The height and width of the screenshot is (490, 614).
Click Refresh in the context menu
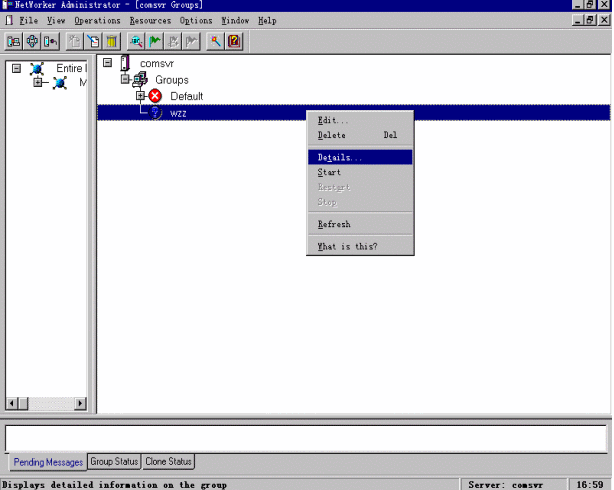tap(334, 224)
